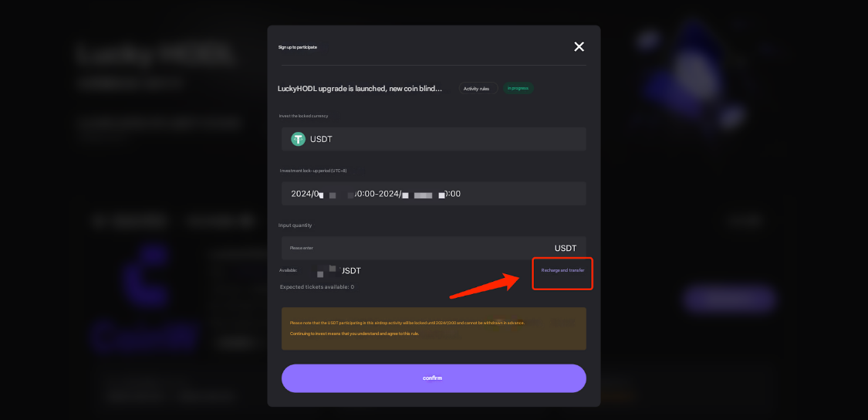Click the investment lock-up period date field

point(434,194)
